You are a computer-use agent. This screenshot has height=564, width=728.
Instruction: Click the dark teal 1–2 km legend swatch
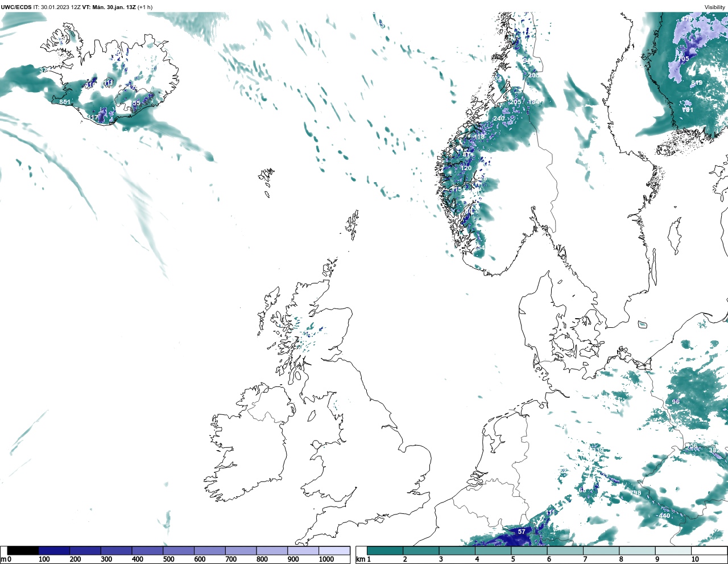click(385, 550)
